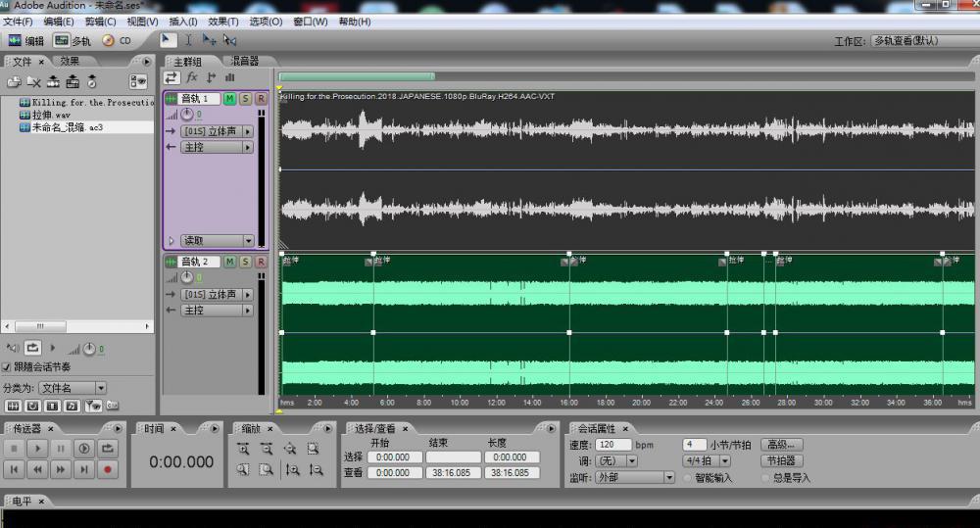Open file options icon in Files panel
The height and width of the screenshot is (528, 980).
click(137, 82)
